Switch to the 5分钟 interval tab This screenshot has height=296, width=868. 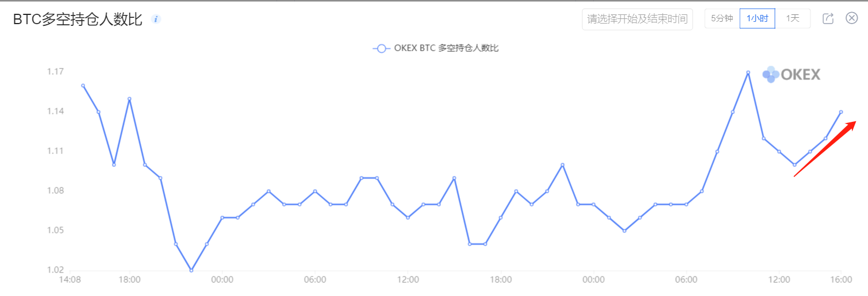point(722,18)
